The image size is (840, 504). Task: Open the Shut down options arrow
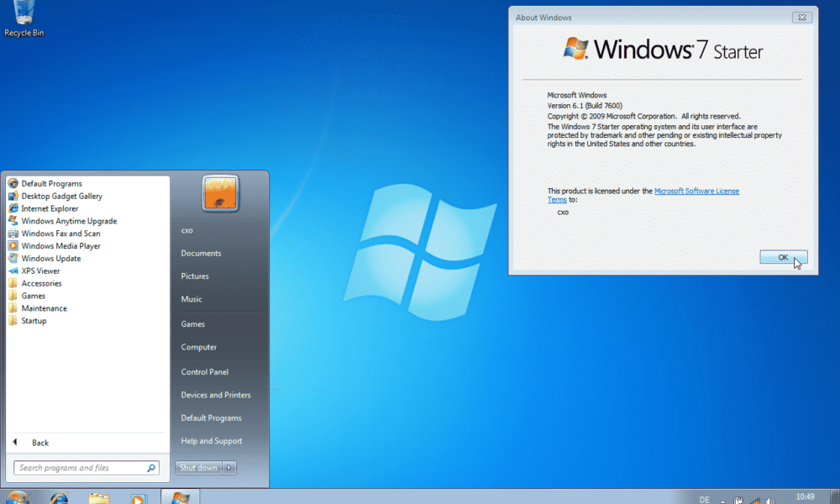pos(228,467)
